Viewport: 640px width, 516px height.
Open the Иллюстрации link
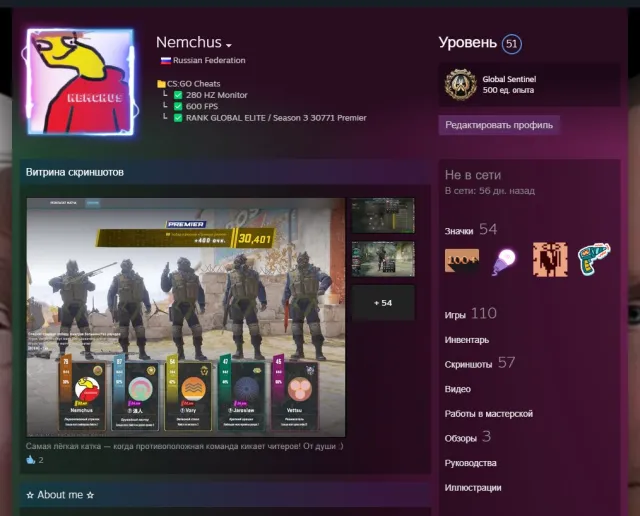click(x=473, y=487)
